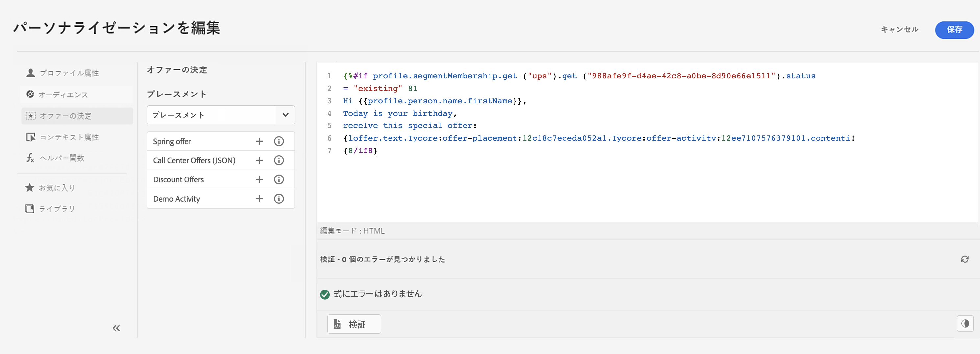Select オーディエンス in the sidebar
Screen dimensions: 980x354
63,95
